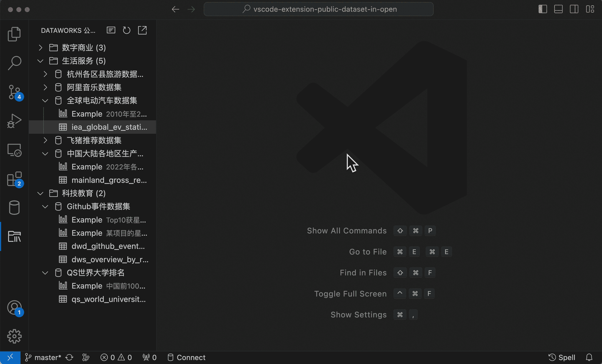Select the iea_global_ev_stati... table item
The height and width of the screenshot is (364, 602).
point(109,127)
